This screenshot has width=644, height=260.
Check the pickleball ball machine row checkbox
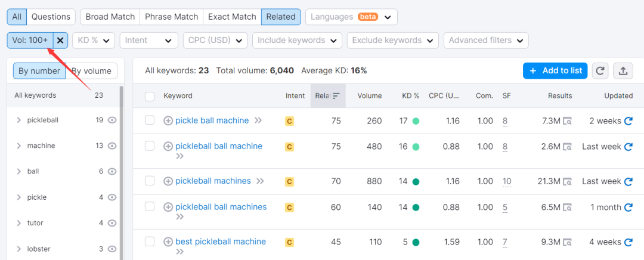click(150, 146)
